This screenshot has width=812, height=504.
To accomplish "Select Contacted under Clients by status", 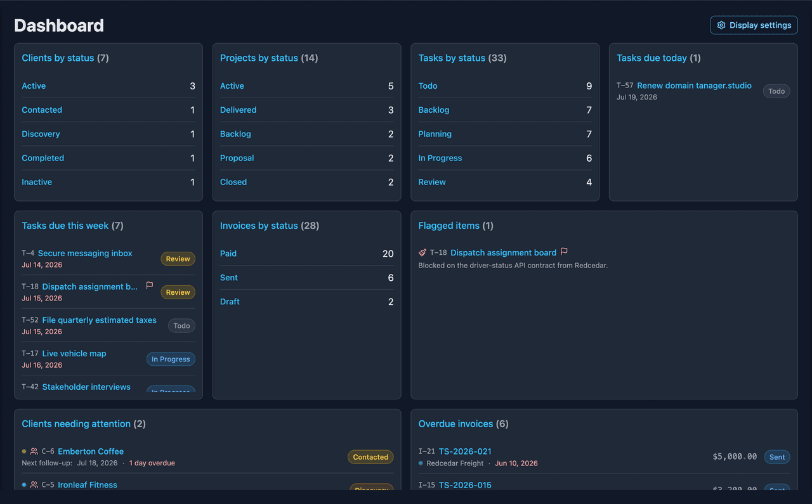I will click(42, 110).
